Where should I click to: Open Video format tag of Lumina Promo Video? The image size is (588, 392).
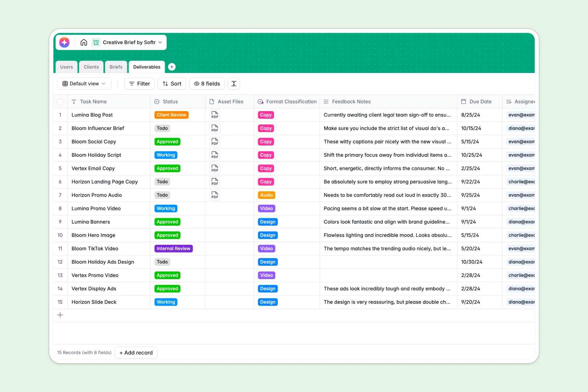point(266,209)
